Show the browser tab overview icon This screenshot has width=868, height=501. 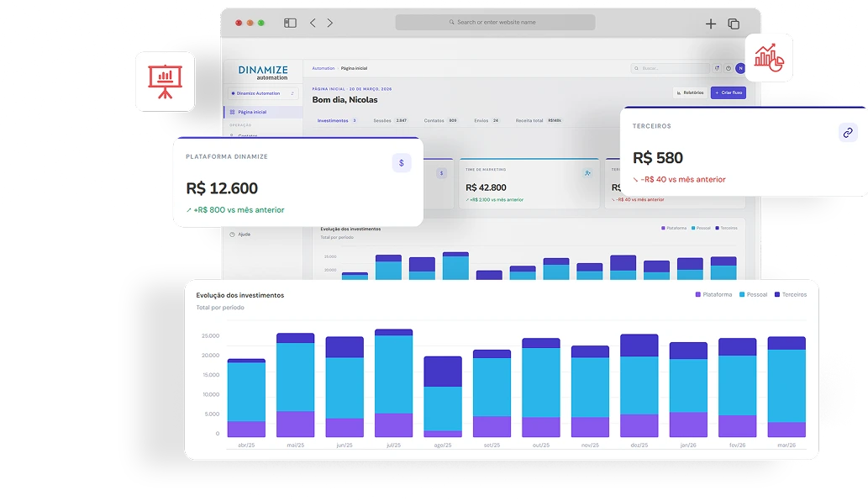[x=734, y=24]
